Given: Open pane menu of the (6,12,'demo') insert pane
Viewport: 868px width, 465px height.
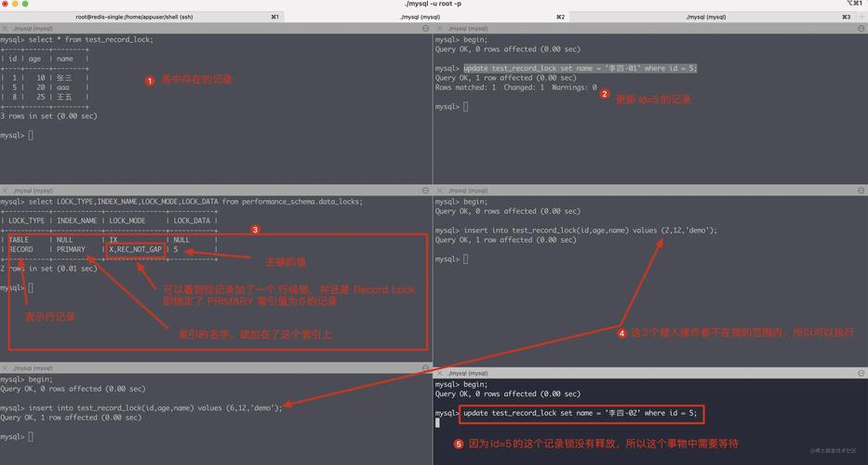Looking at the screenshot, I should (x=425, y=368).
